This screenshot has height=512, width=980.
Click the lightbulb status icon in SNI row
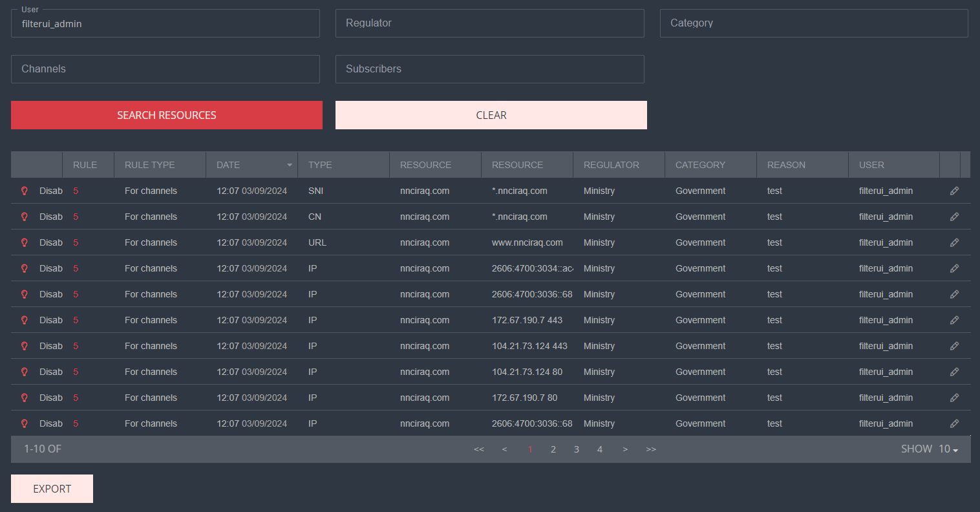pyautogui.click(x=25, y=191)
